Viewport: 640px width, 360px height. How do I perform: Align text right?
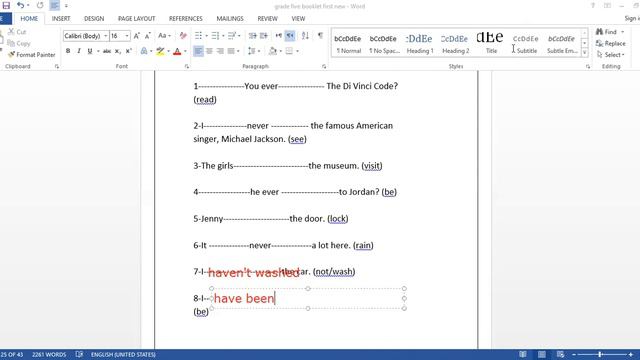220,51
